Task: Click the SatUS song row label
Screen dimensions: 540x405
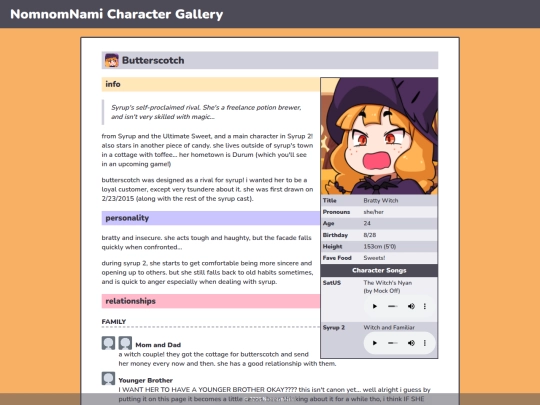Action: click(332, 283)
